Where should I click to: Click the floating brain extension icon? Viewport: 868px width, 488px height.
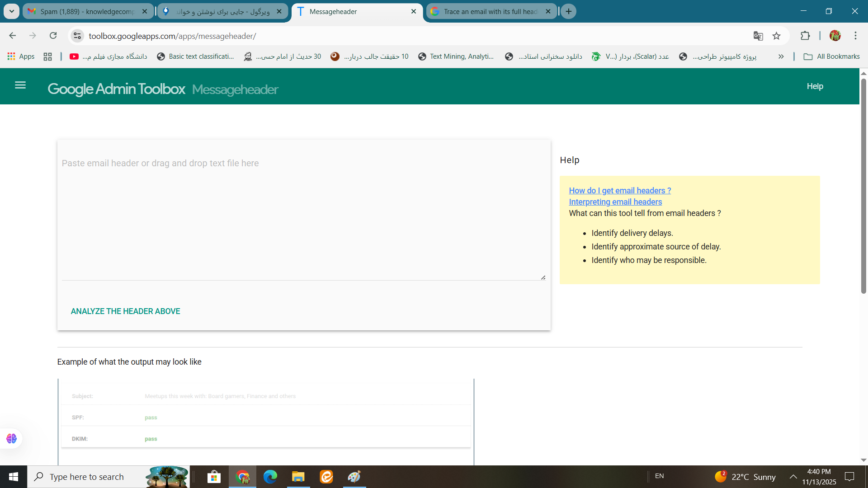(11, 438)
